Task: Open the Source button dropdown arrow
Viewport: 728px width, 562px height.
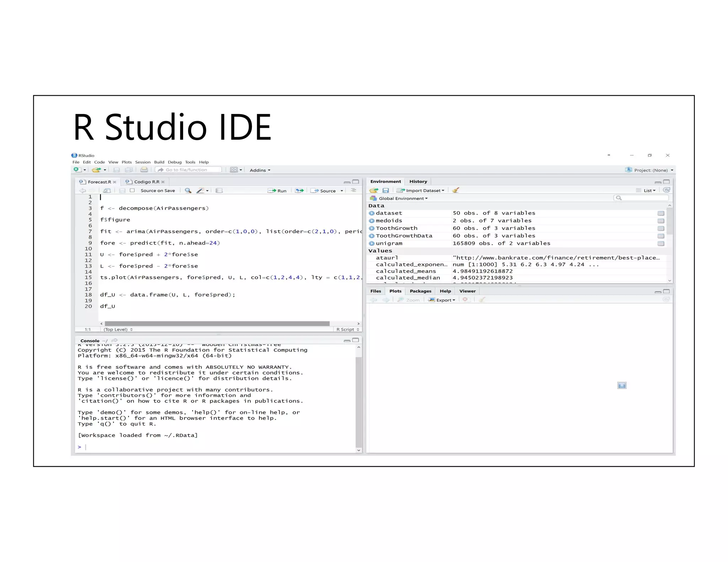Action: [342, 191]
